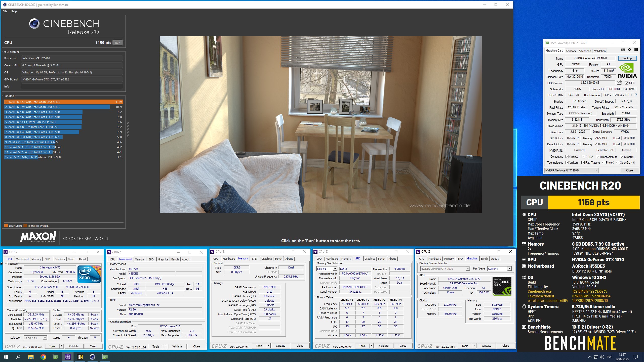Open the Cinebench File menu
The height and width of the screenshot is (362, 644).
[5, 11]
